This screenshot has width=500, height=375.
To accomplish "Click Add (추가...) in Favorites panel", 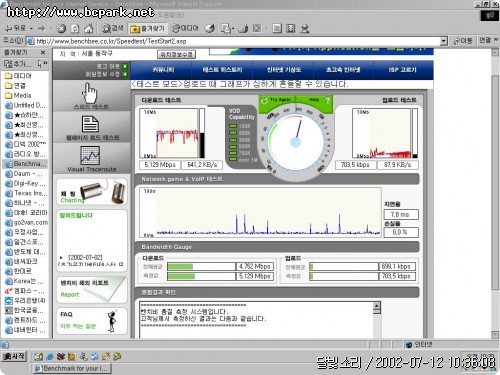I will pyautogui.click(x=17, y=63).
